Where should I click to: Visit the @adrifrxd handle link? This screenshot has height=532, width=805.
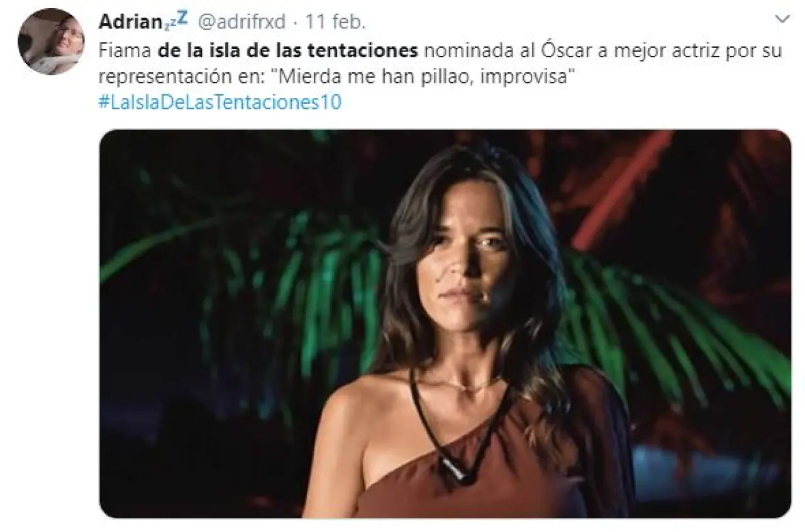click(x=242, y=22)
